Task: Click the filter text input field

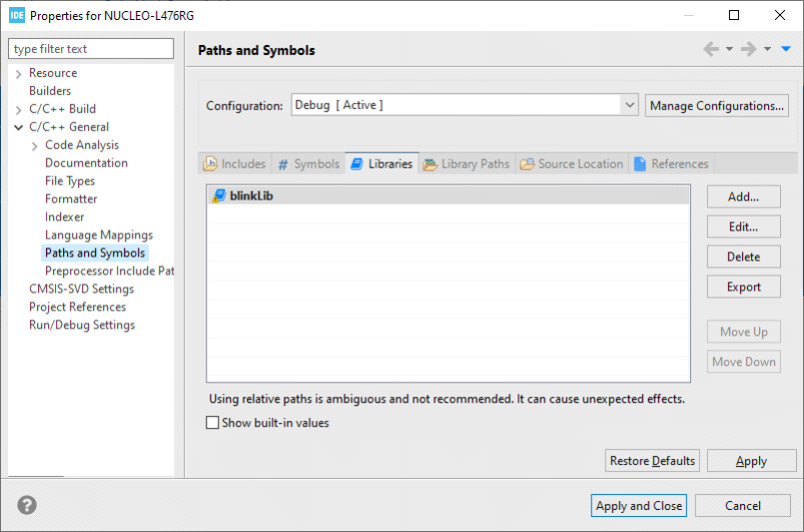Action: coord(91,49)
